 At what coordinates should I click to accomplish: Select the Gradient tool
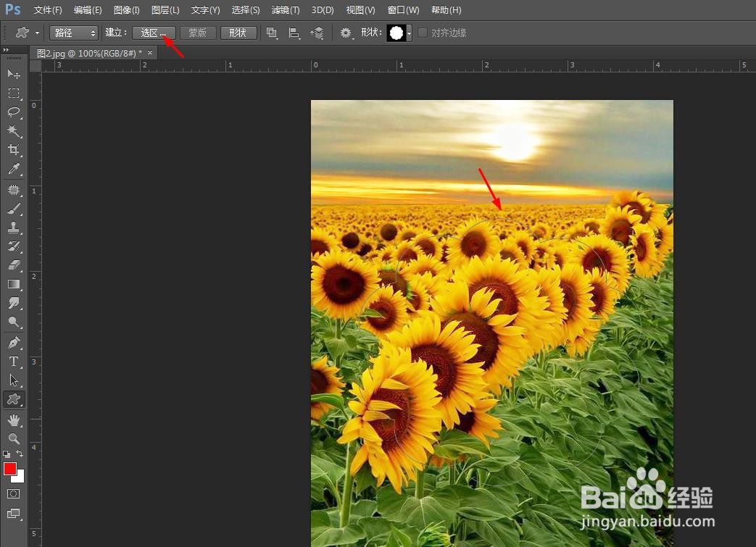click(14, 284)
